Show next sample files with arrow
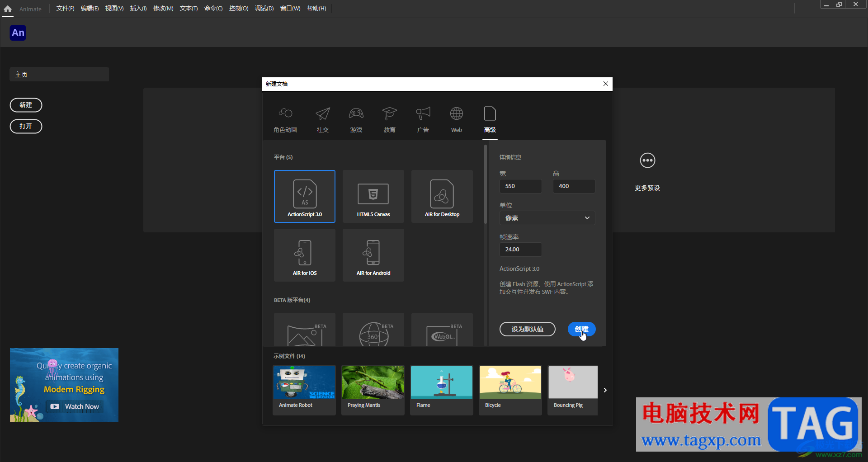 [x=605, y=390]
